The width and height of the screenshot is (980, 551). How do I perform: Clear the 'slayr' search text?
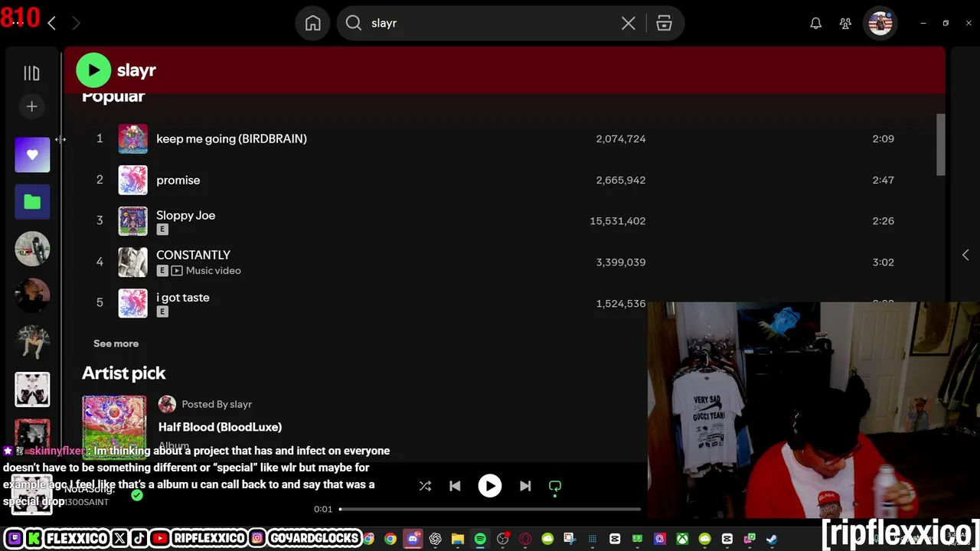(629, 23)
